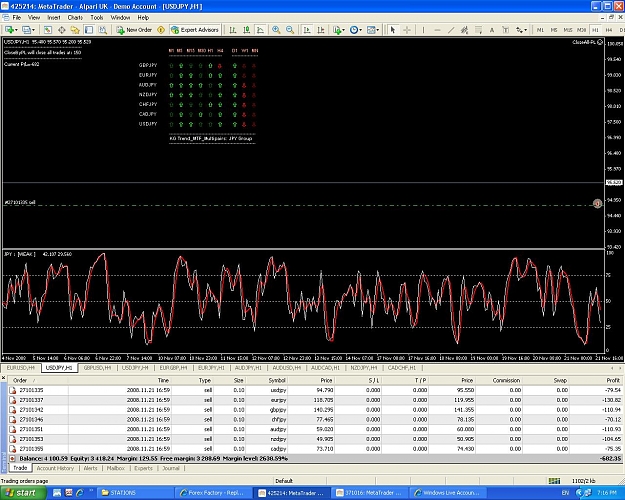Toggle the H4 timeframe button
Image resolution: width=625 pixels, height=500 pixels.
(609, 30)
